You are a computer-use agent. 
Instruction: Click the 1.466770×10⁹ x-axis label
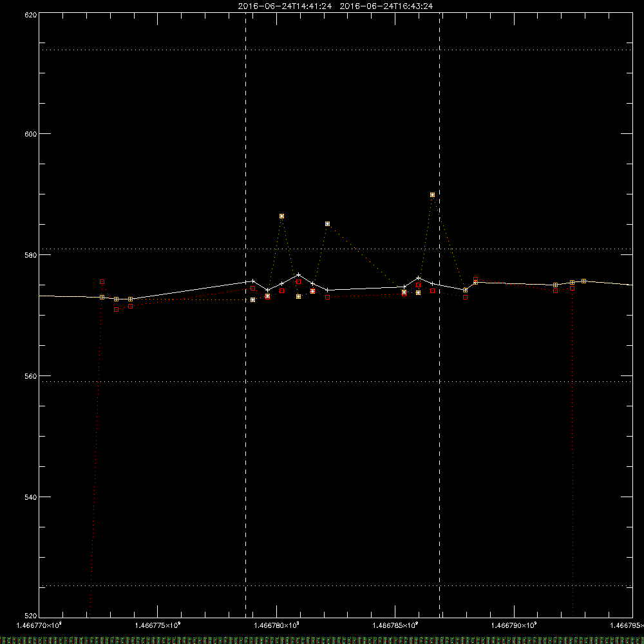tap(39, 625)
